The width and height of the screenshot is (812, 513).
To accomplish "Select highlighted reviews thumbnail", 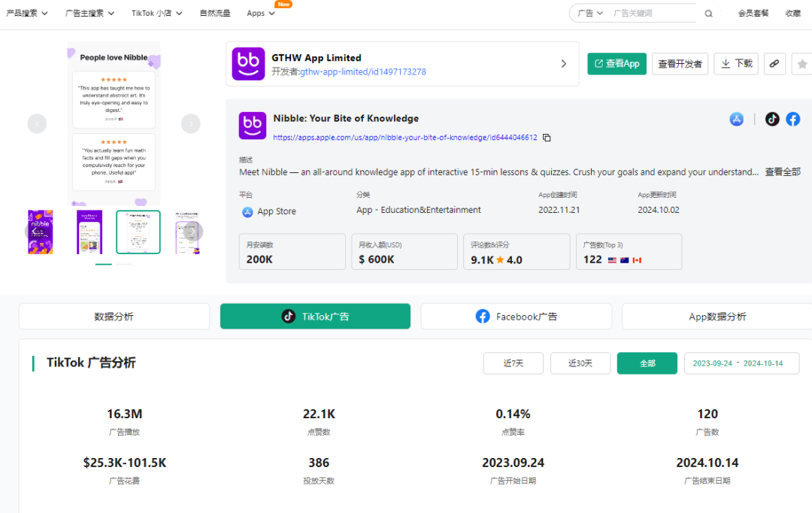I will coord(138,232).
